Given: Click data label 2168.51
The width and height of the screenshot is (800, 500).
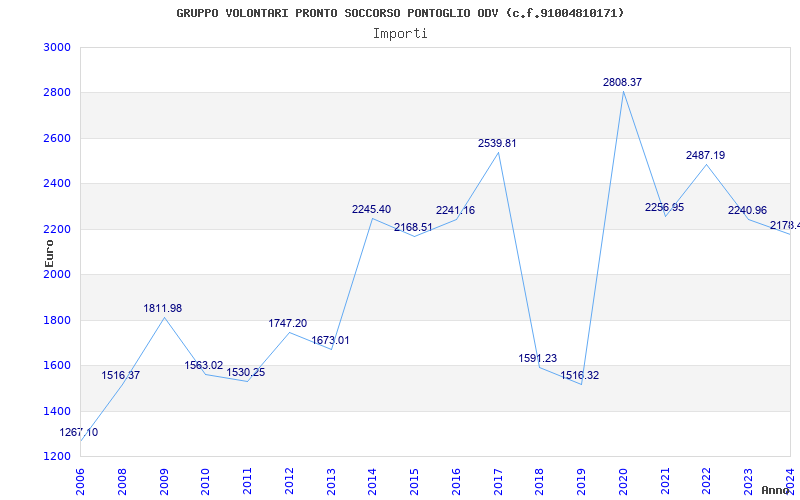Looking at the screenshot, I should pyautogui.click(x=413, y=227).
